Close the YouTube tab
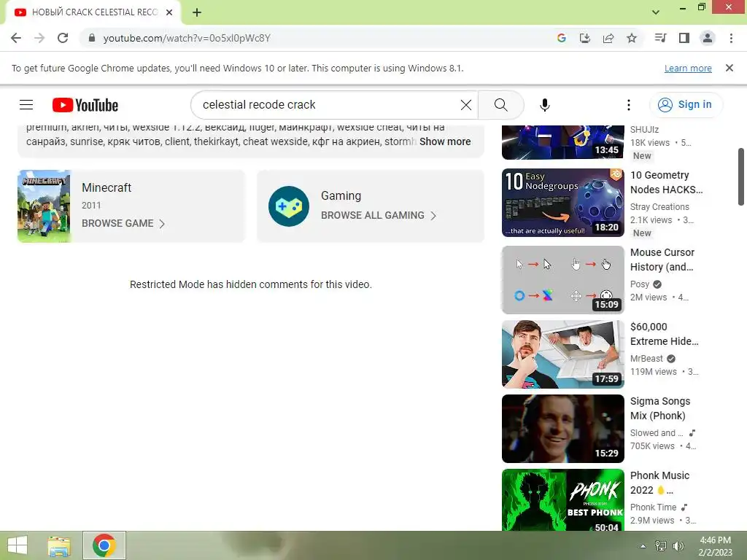This screenshot has width=747, height=560. point(169,12)
